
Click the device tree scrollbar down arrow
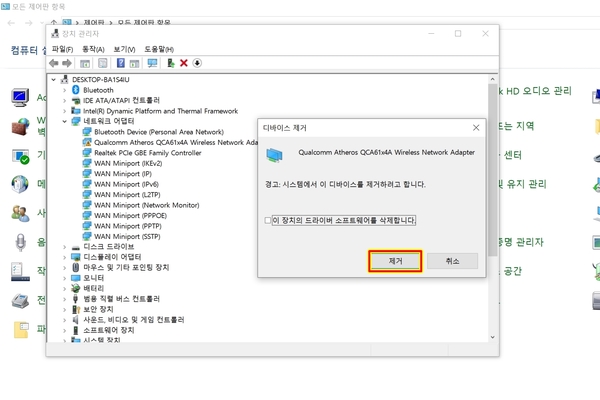click(492, 337)
